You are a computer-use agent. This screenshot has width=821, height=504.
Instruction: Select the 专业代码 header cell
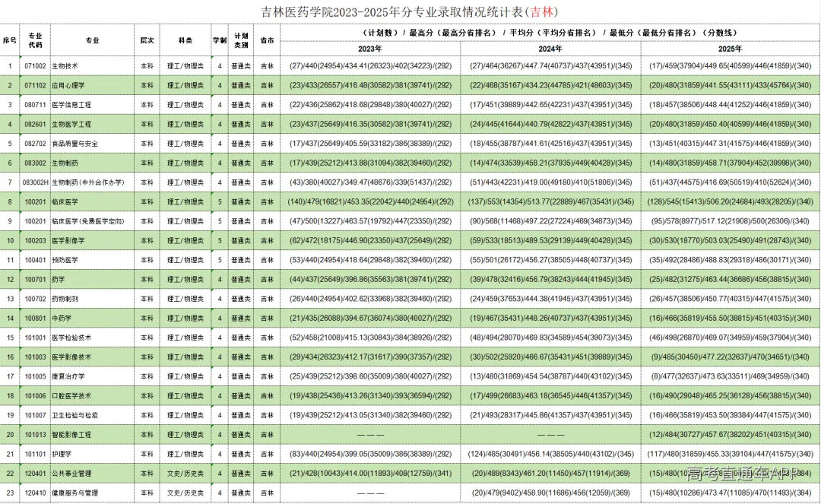pos(35,40)
